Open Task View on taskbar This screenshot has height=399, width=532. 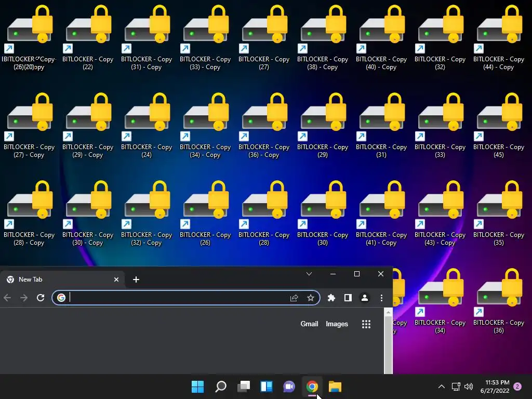pos(244,387)
